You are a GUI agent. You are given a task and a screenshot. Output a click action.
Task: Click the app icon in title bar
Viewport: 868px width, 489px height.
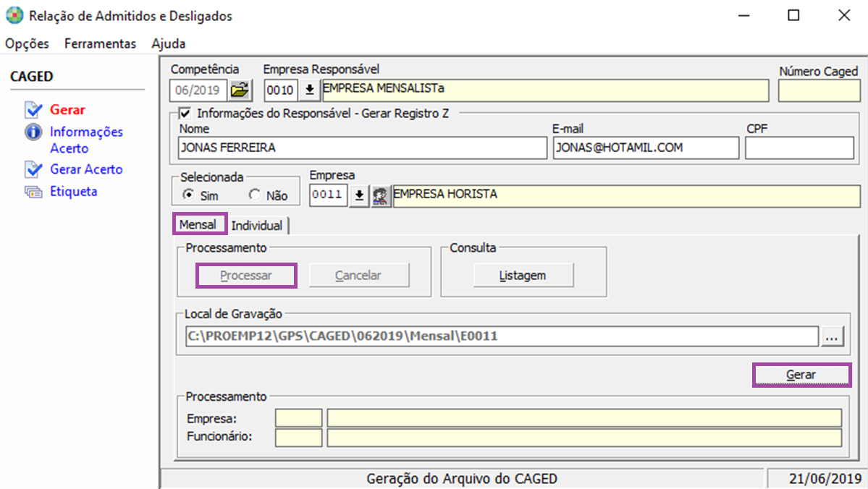(x=14, y=15)
